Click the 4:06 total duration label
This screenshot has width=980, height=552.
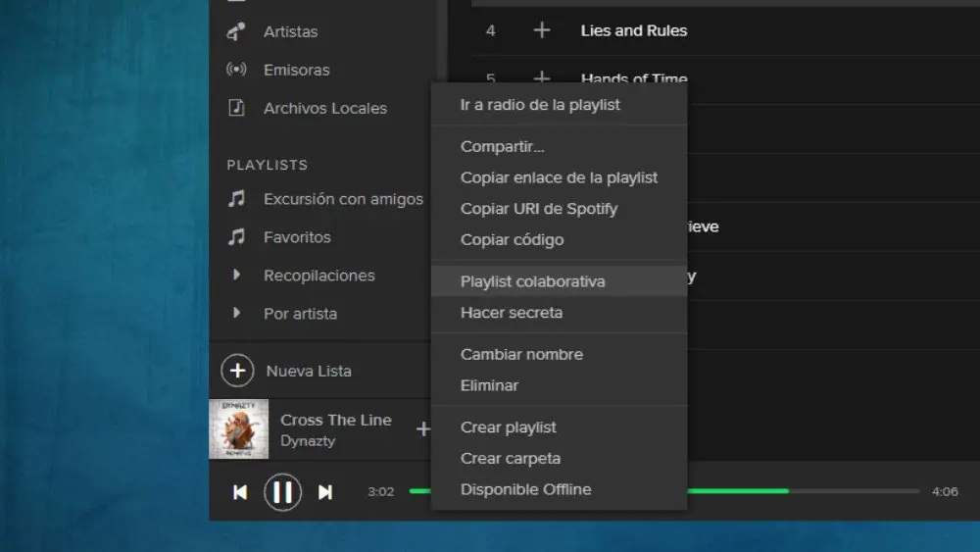(x=945, y=491)
